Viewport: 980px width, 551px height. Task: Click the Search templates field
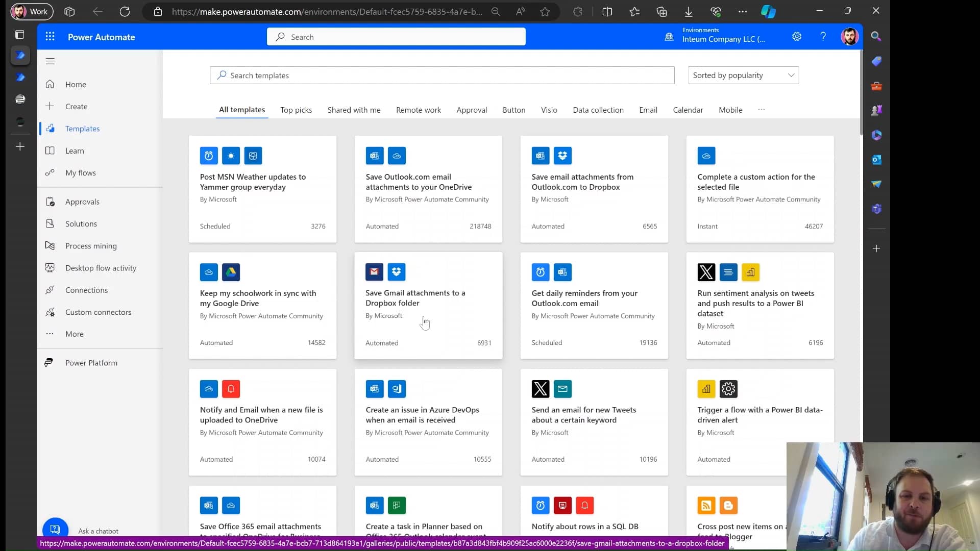tap(442, 76)
